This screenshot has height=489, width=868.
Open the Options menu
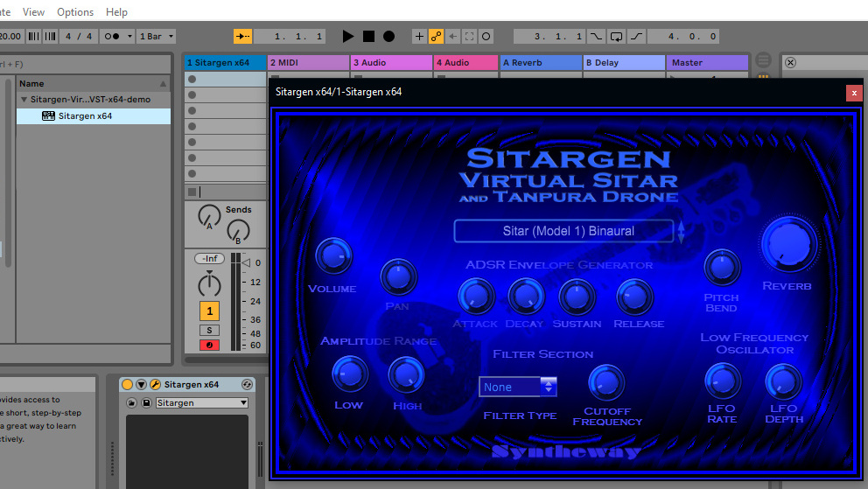coord(75,11)
